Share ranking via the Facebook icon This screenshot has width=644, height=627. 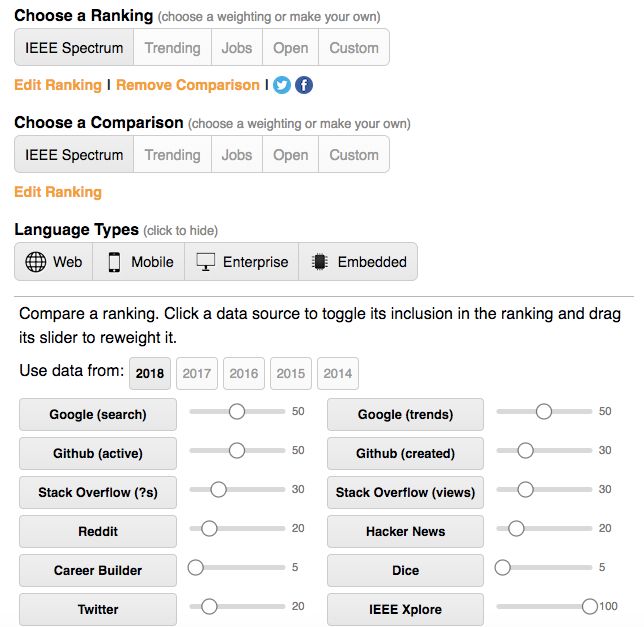(303, 85)
